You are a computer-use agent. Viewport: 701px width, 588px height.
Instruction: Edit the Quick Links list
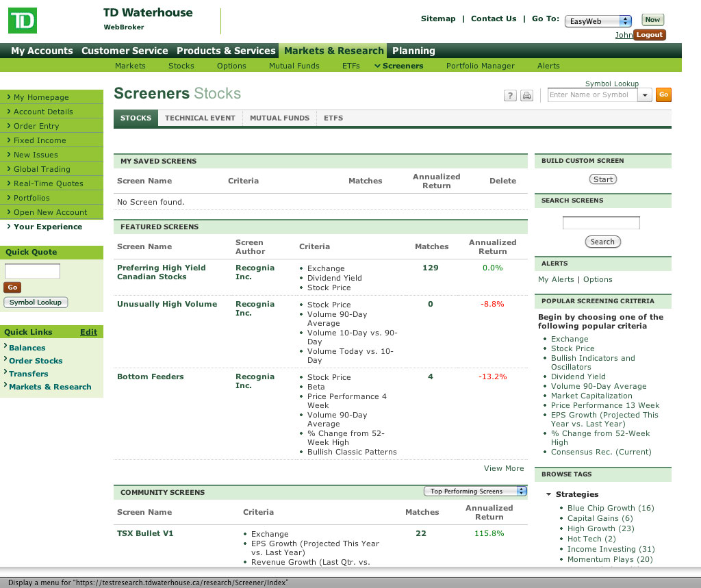coord(88,332)
